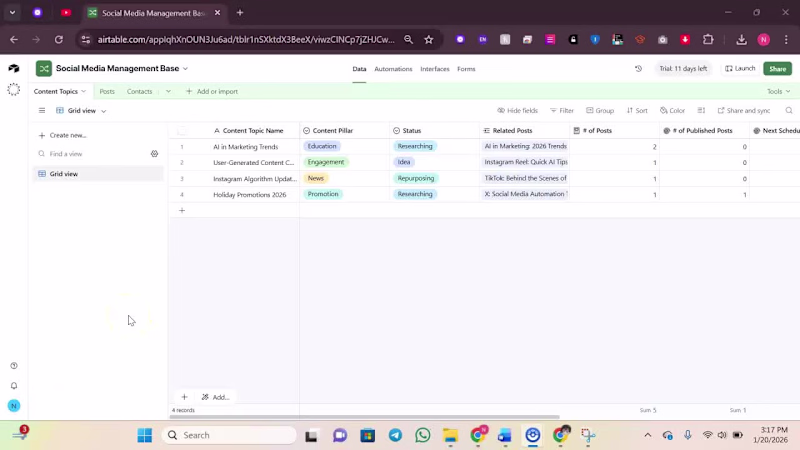Click Hide fields in toolbar
This screenshot has height=450, width=800.
[517, 110]
